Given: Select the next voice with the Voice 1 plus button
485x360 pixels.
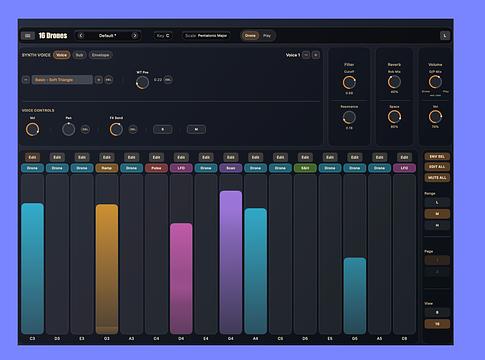Looking at the screenshot, I should click(x=316, y=55).
